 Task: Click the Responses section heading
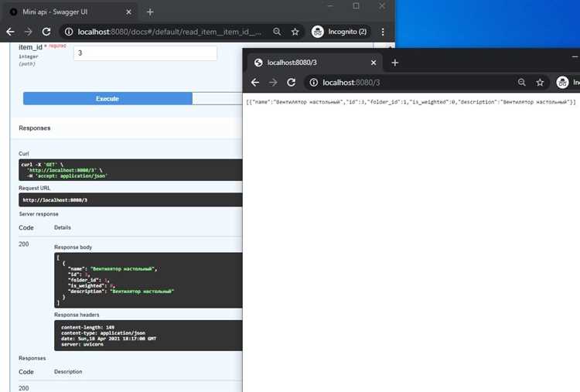click(x=34, y=128)
